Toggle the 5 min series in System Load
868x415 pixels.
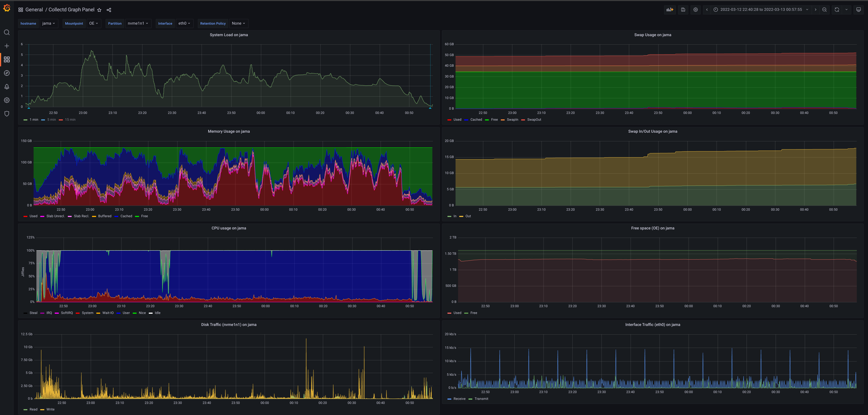point(52,120)
